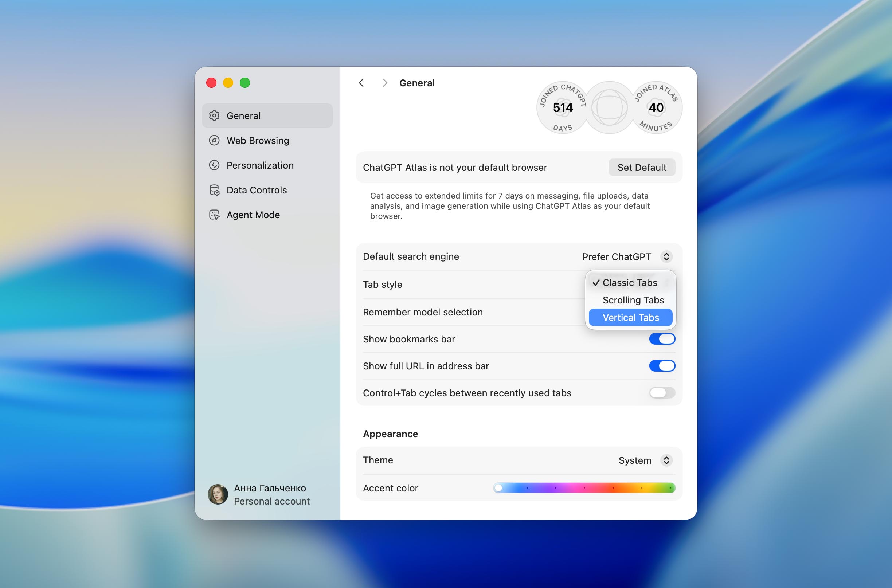The height and width of the screenshot is (588, 892).
Task: Click the Web Browsing compass icon
Action: coord(214,140)
